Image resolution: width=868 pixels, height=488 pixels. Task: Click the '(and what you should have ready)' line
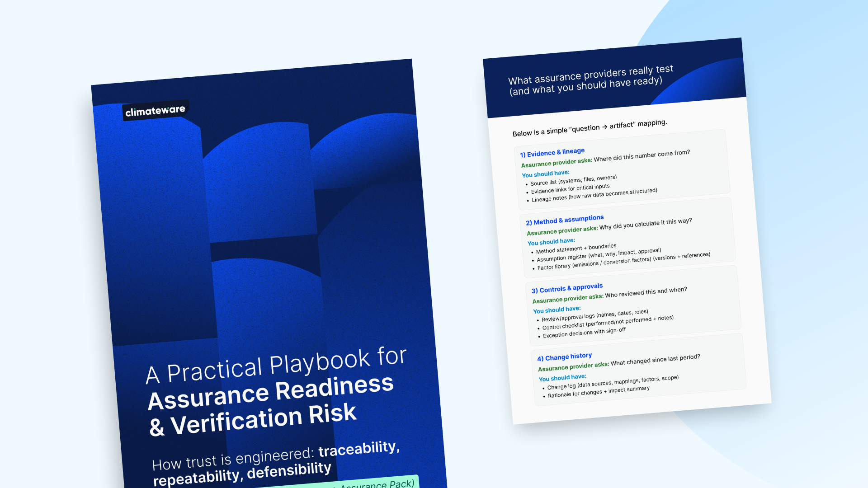click(585, 85)
